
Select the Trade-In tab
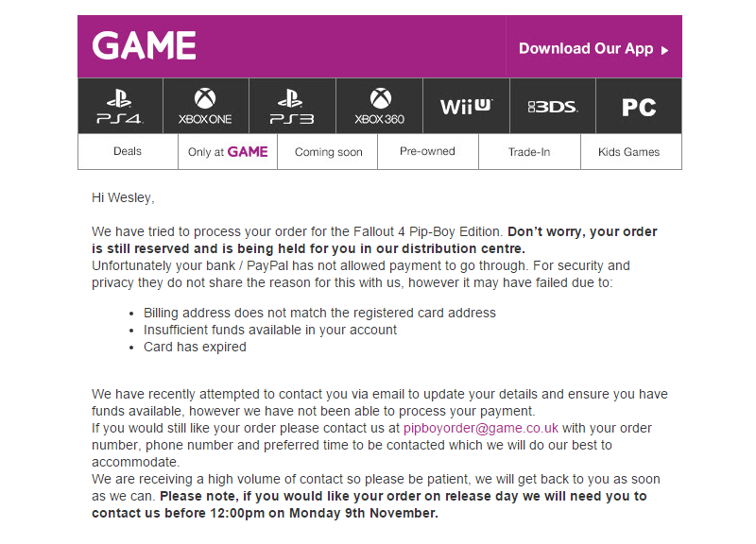tap(529, 151)
